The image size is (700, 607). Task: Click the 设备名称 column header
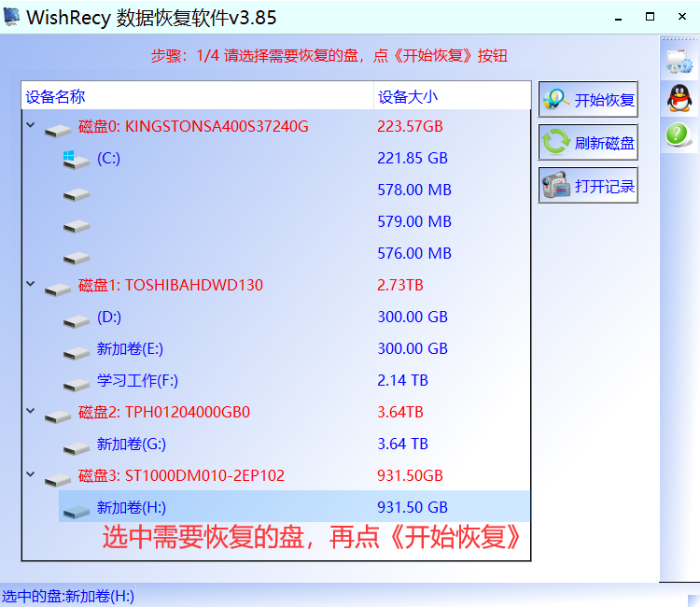[197, 96]
